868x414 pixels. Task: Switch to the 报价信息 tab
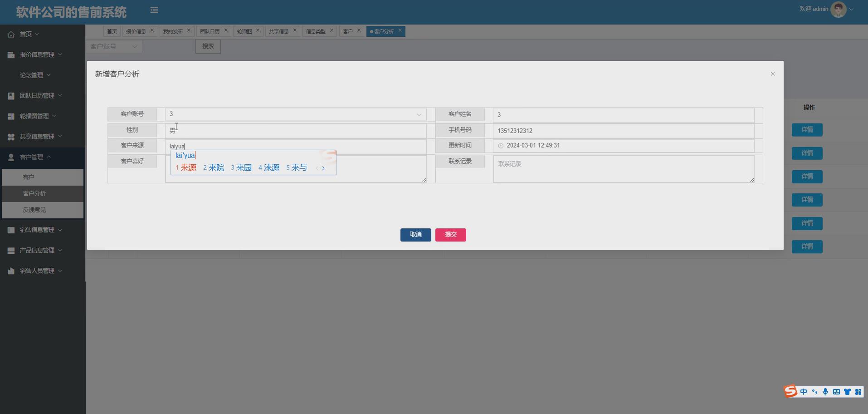(136, 31)
